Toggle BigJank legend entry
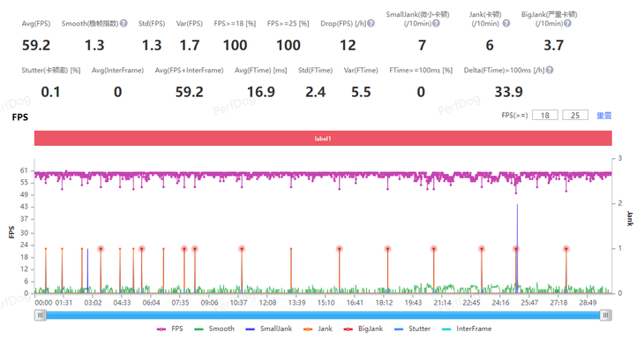 click(x=363, y=329)
